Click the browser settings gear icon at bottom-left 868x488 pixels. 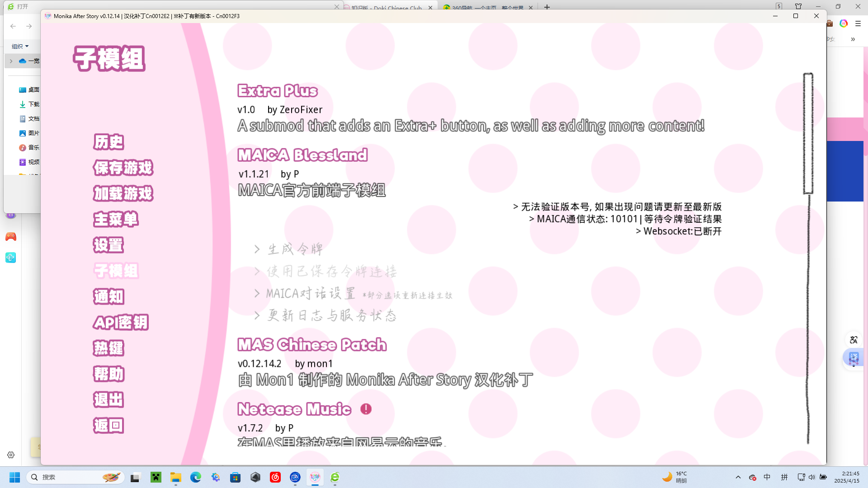coord(11,455)
